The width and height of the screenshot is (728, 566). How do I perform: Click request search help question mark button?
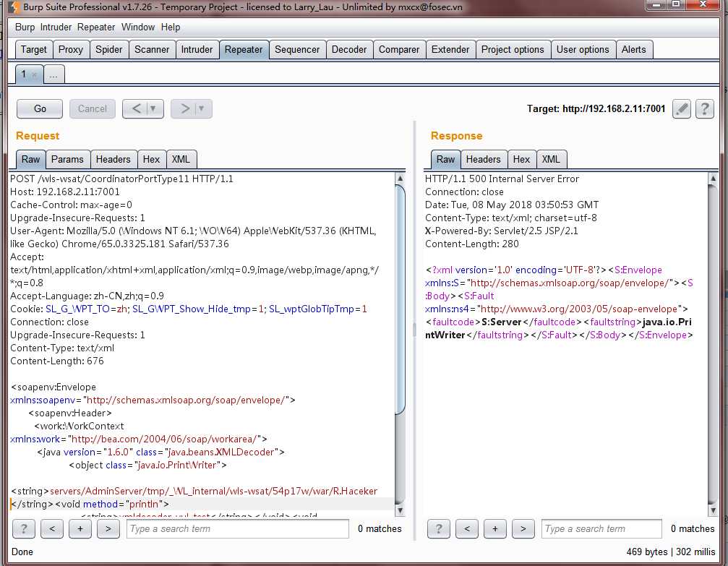point(24,529)
